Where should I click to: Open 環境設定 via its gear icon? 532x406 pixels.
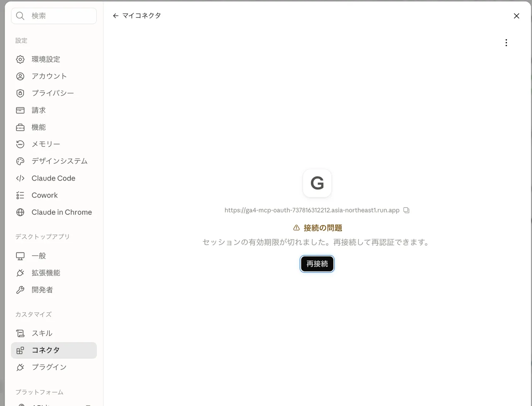tap(20, 59)
